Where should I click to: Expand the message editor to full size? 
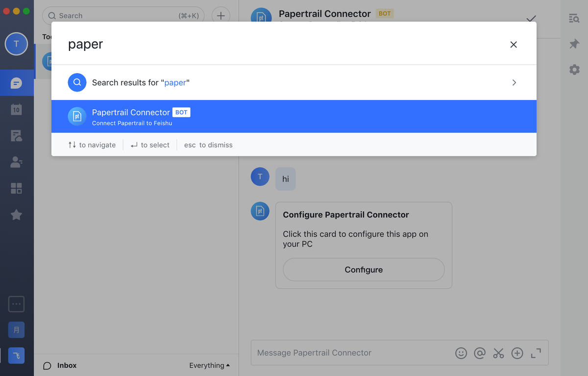536,353
